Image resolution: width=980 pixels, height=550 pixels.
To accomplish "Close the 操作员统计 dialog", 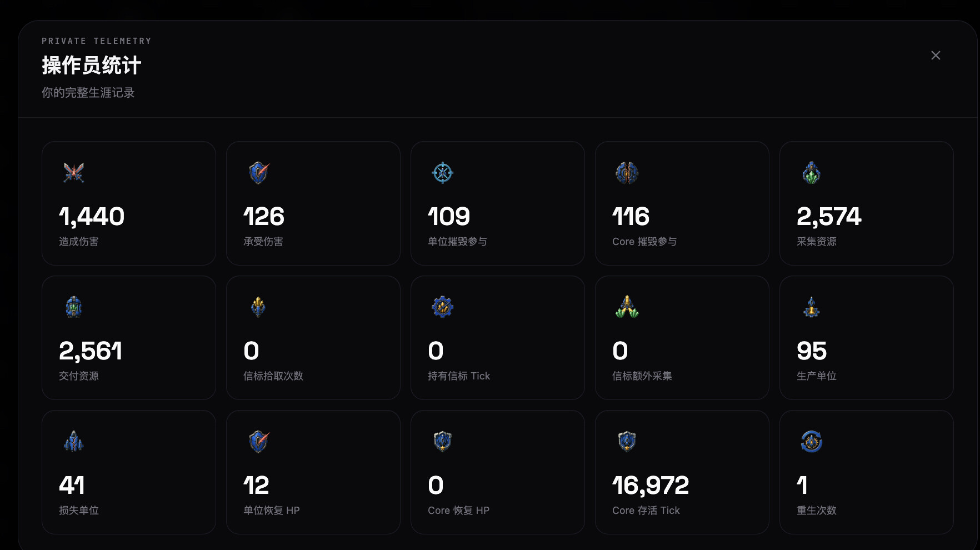I will tap(936, 56).
